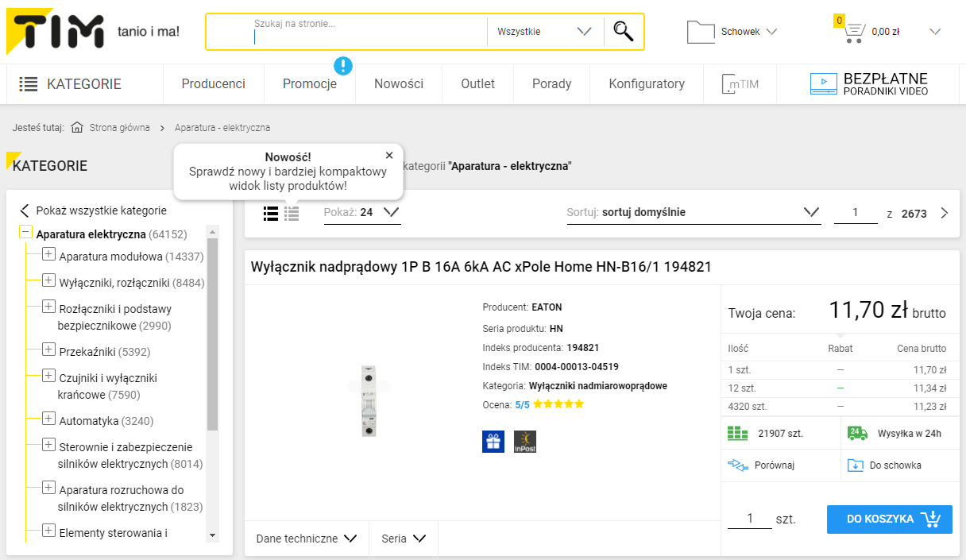Click the magnifying glass search icon
The image size is (966, 560).
(624, 32)
